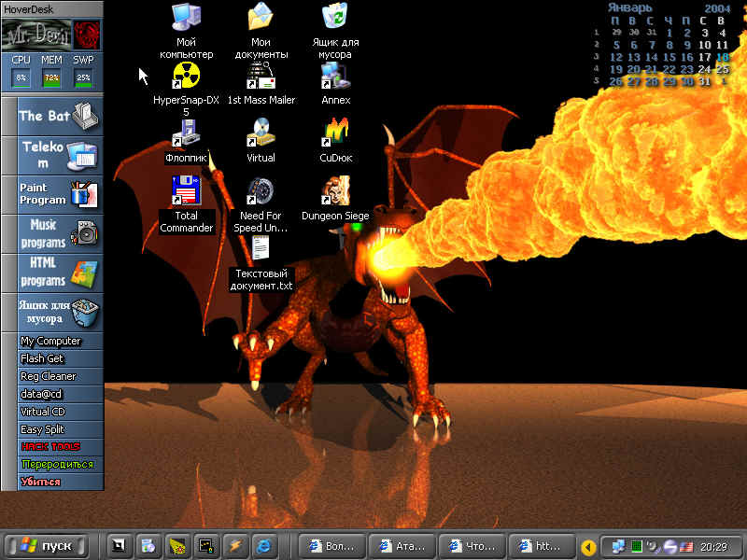This screenshot has height=560, width=747.
Task: Open the Virtual CD desktop shortcut
Action: click(261, 141)
